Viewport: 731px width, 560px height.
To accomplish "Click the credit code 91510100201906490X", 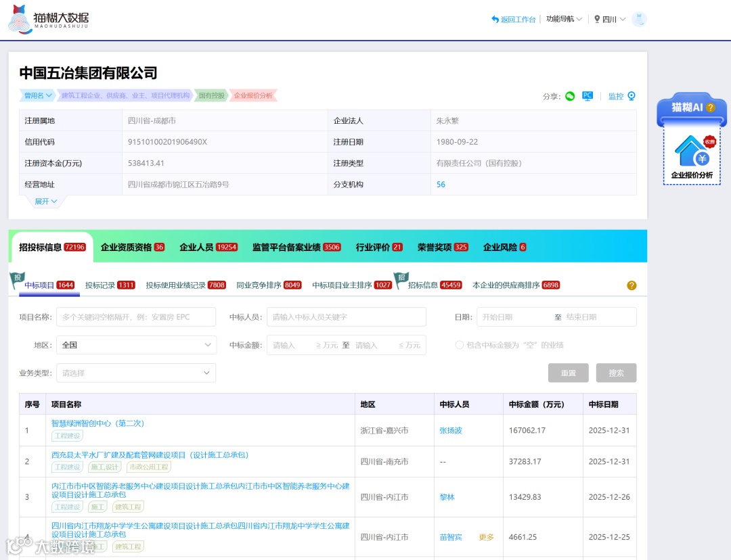I will pos(167,142).
